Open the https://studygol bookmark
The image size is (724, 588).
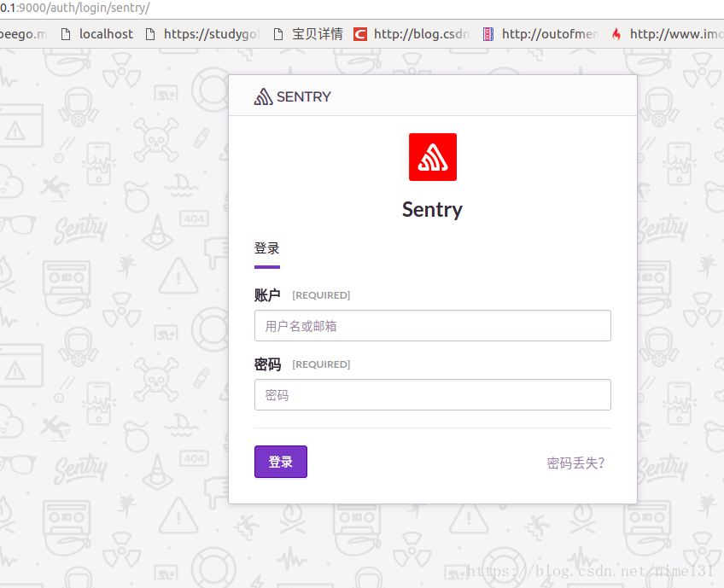(x=202, y=34)
